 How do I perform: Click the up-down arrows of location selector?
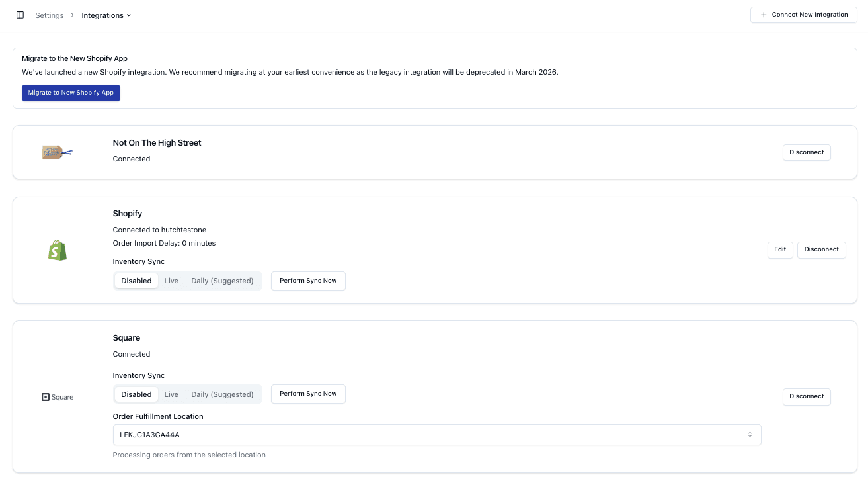[750, 435]
